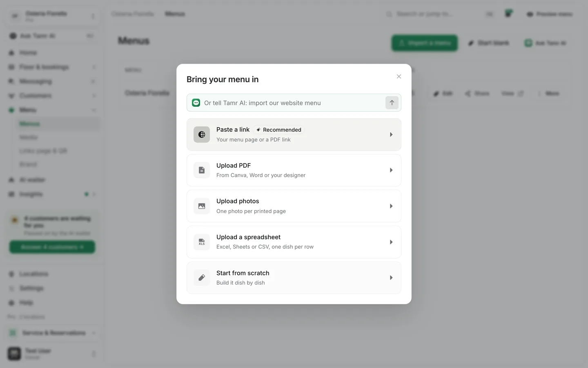Click 'Start blank' in the background Menus page
The image size is (588, 368).
(x=489, y=43)
